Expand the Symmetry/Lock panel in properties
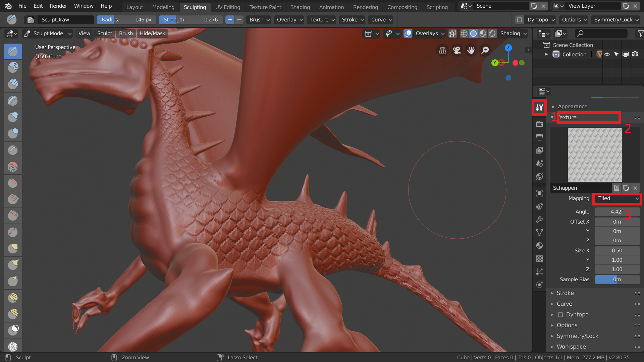 click(x=577, y=336)
